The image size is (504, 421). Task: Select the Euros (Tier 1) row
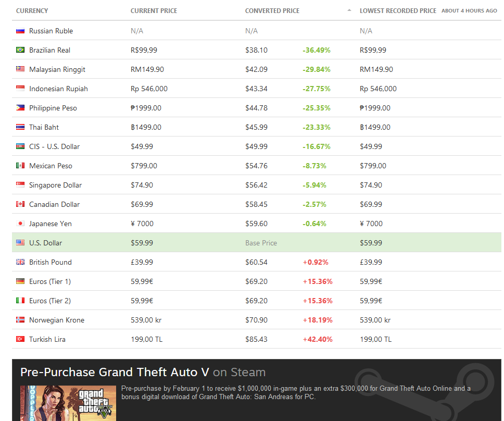click(x=257, y=281)
